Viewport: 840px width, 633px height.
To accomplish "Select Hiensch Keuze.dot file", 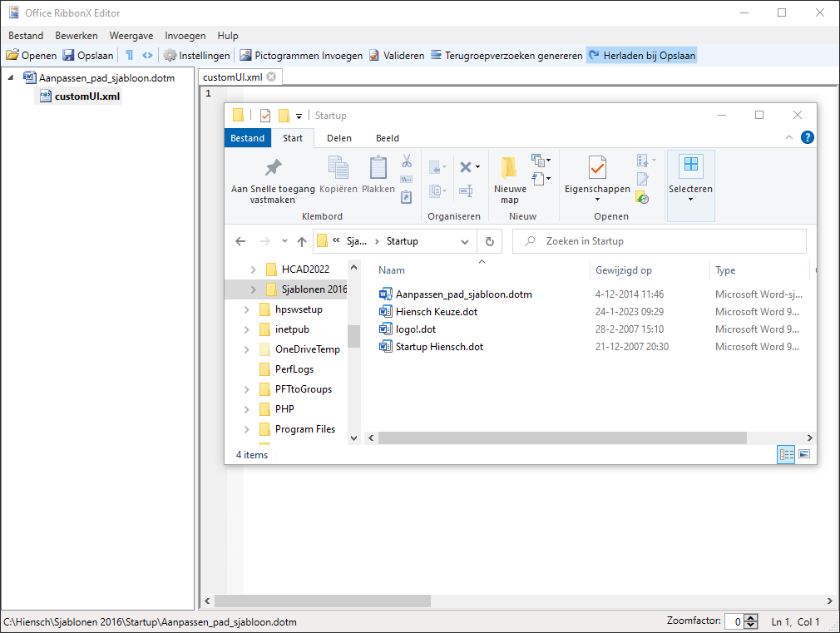I will point(437,311).
